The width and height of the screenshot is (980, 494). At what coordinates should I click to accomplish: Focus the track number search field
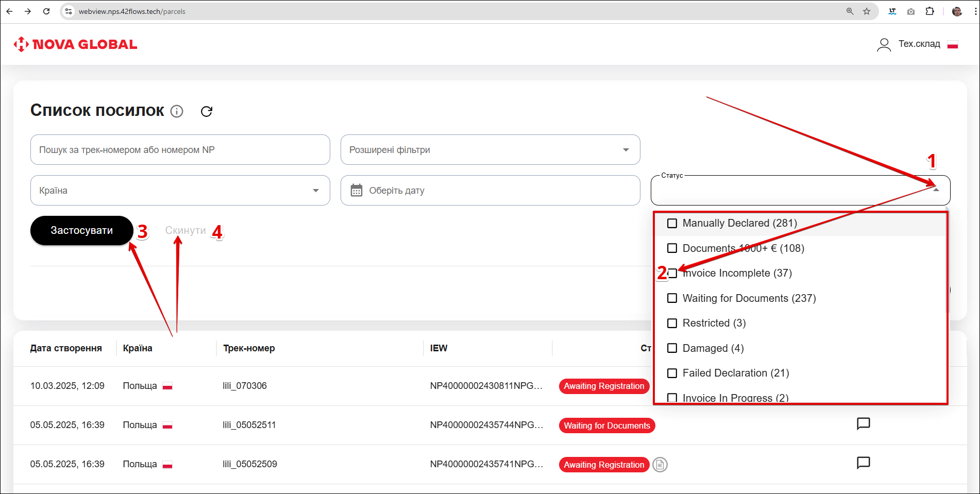coord(180,150)
